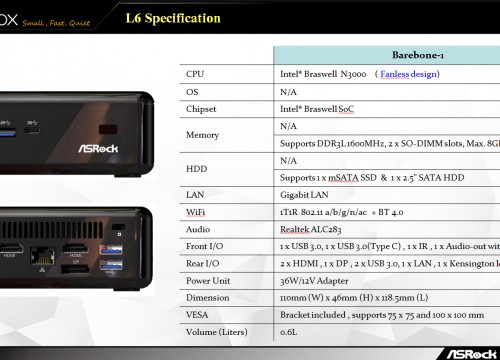500x360 pixels.
Task: Click the ASRock logo in footer
Action: 471,354
